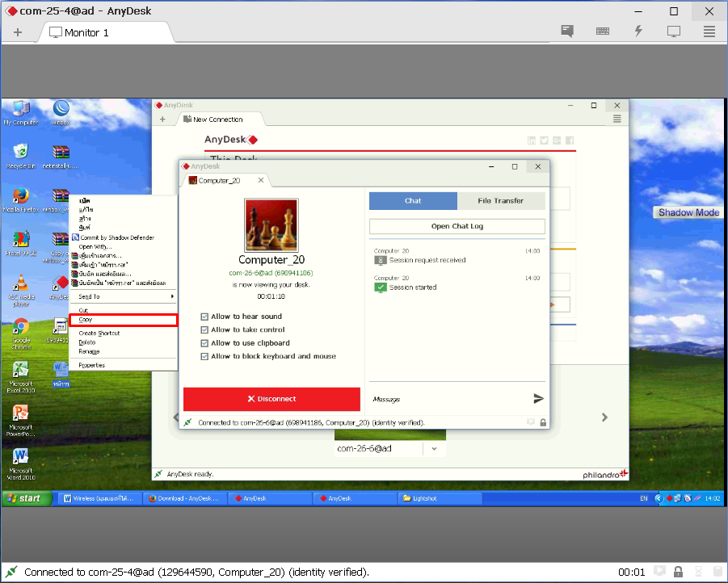Launch Mozilla Firefox from desktop
The width and height of the screenshot is (728, 583).
20,199
